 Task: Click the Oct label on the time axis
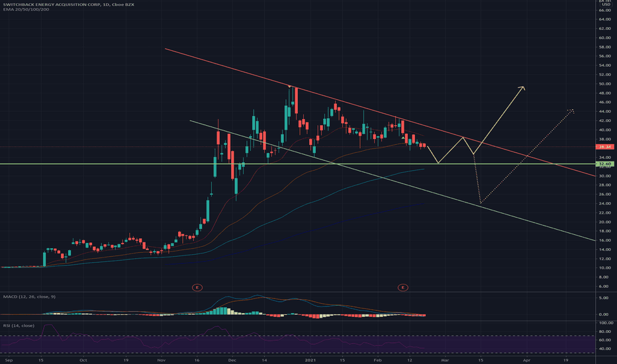[83, 360]
